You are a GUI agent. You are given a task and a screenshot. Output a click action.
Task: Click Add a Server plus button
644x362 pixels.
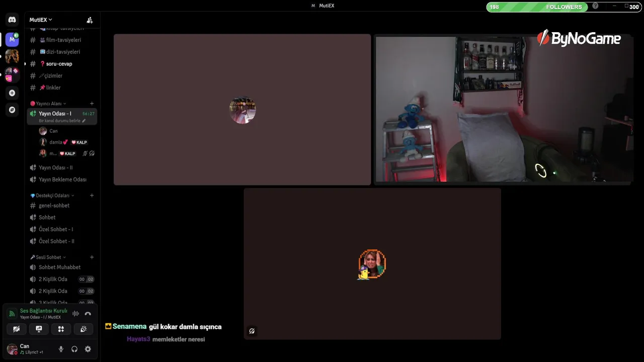click(12, 93)
